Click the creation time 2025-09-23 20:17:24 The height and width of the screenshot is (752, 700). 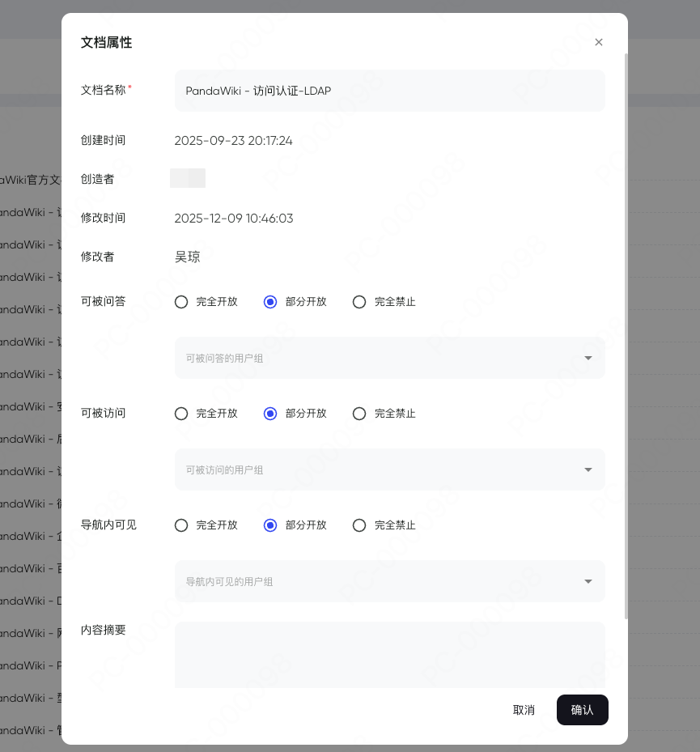[x=233, y=141]
